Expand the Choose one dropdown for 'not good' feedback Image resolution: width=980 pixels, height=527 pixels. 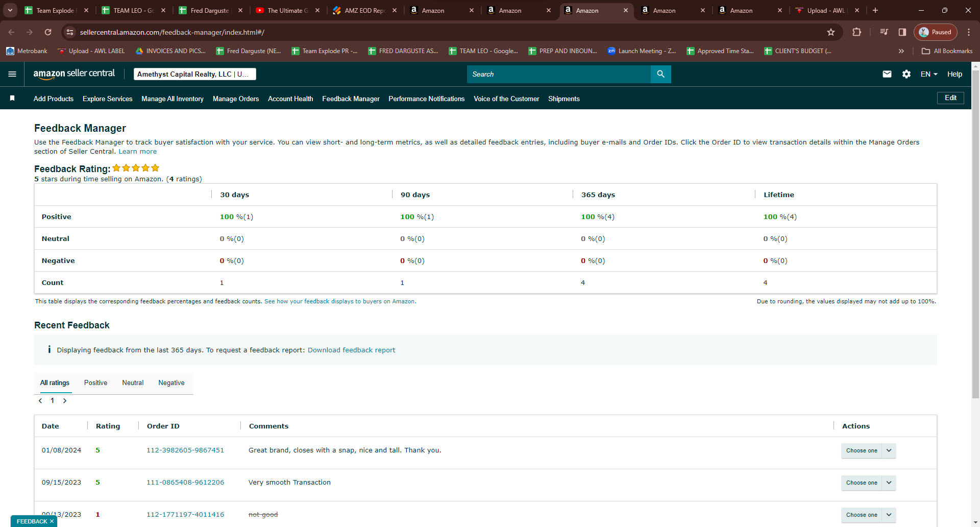(889, 515)
